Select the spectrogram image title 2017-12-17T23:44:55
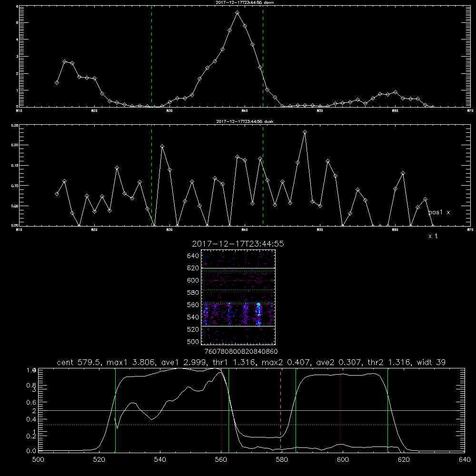The width and height of the screenshot is (476, 476). (238, 244)
